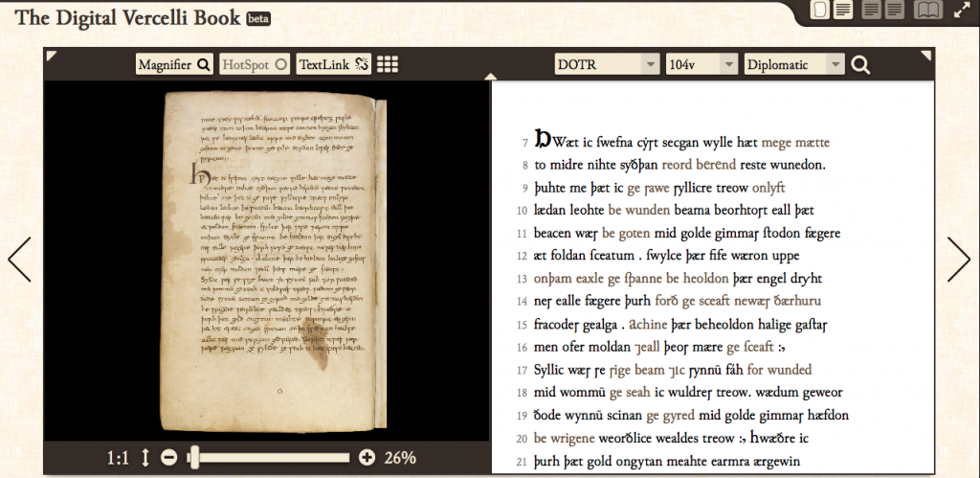The height and width of the screenshot is (478, 980).
Task: Open the DOTR text dropdown
Action: click(607, 64)
